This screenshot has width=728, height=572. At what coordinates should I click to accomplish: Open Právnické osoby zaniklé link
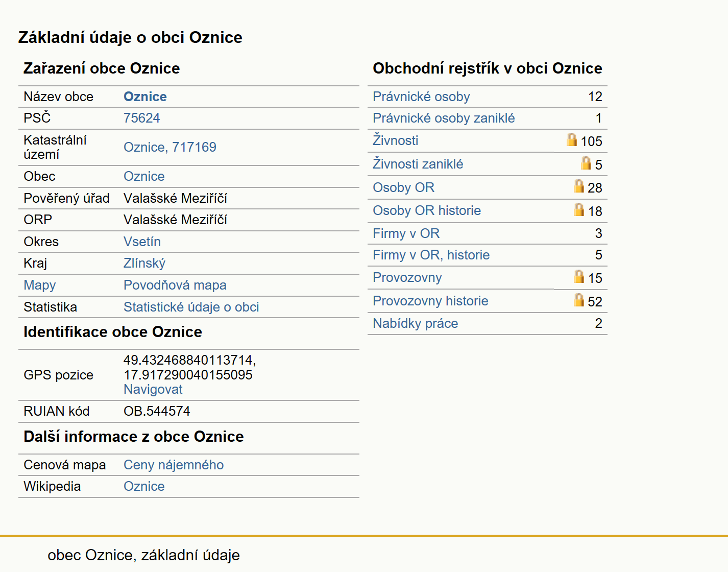click(444, 118)
